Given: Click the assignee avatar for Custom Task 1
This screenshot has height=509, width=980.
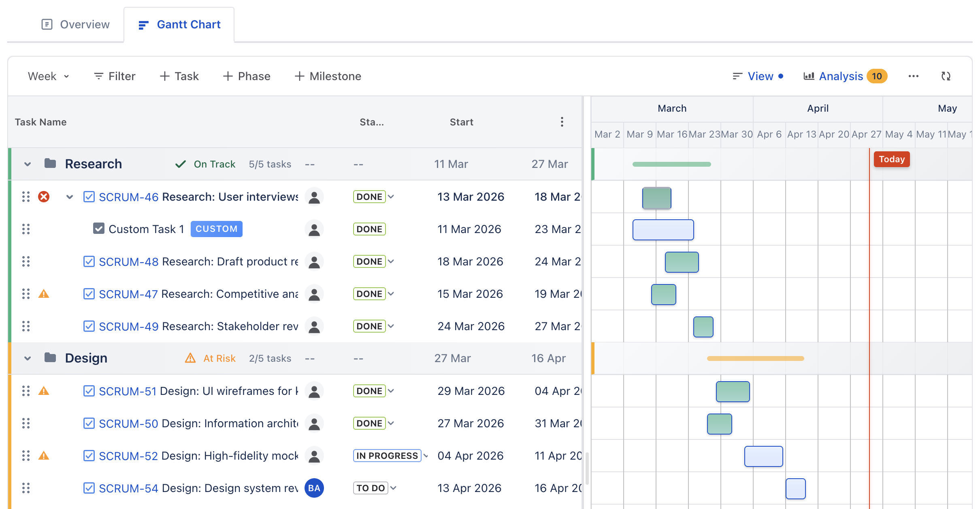Looking at the screenshot, I should tap(314, 229).
